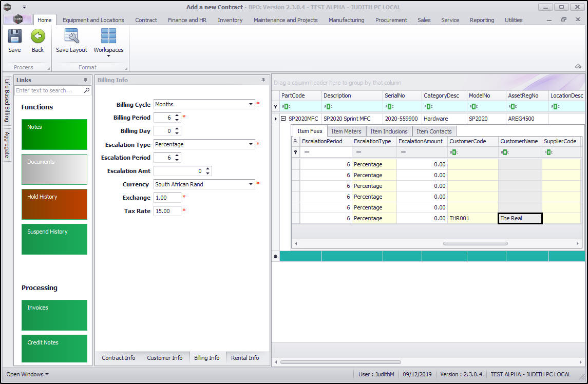588x384 pixels.
Task: Switch to the Rental Info tab
Action: click(245, 358)
